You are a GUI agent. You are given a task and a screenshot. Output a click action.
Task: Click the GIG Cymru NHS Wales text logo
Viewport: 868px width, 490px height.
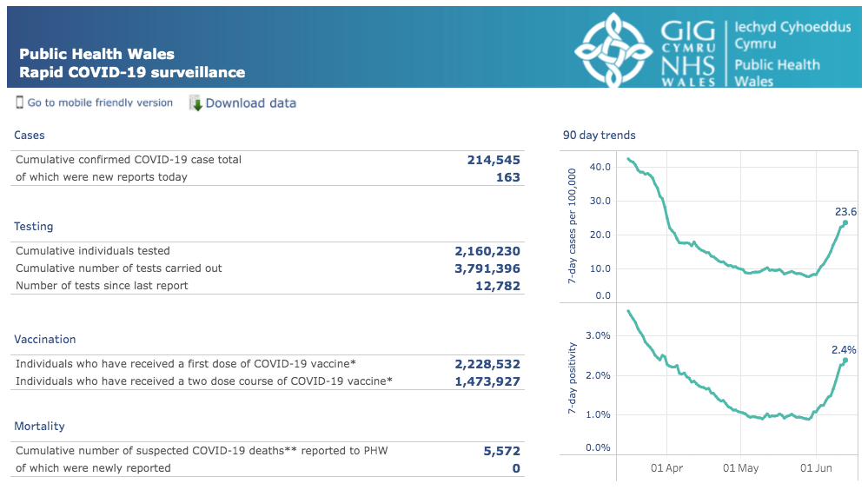(688, 54)
